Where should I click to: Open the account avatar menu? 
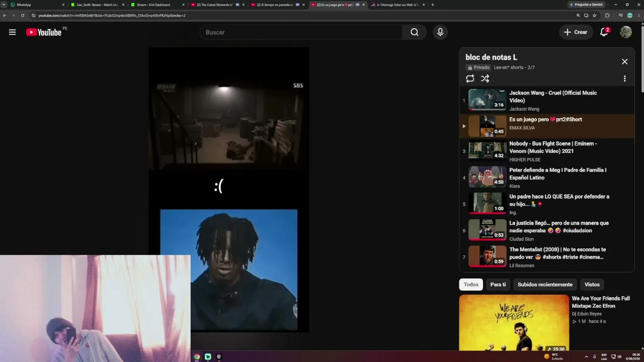[x=626, y=32]
